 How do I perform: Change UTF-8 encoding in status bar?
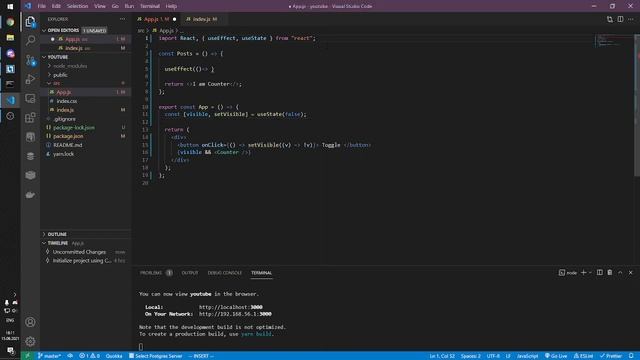[x=493, y=356]
